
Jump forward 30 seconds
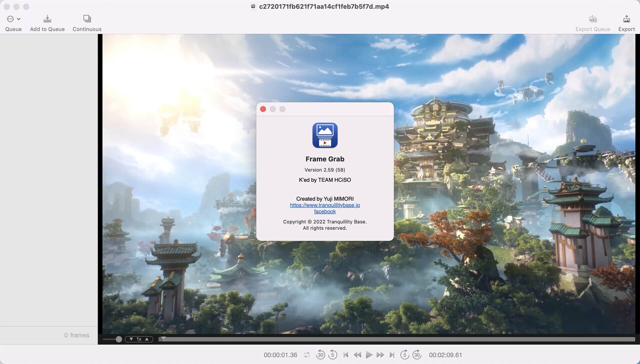point(417,355)
